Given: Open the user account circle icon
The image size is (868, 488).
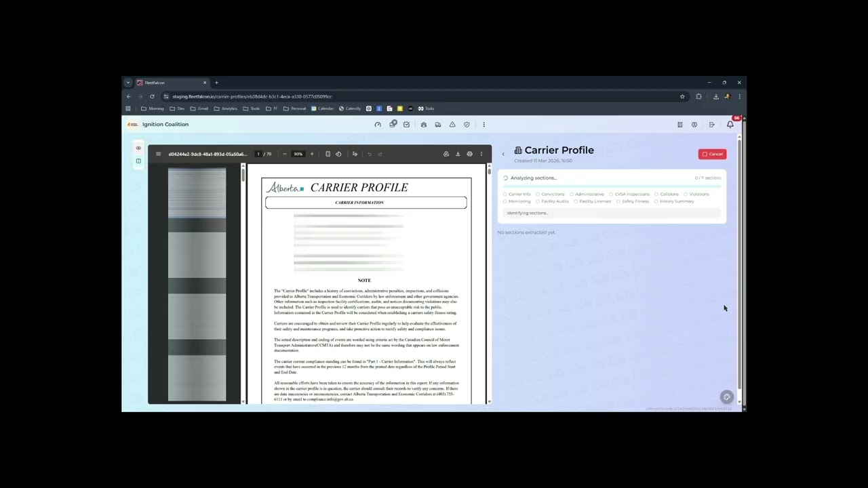Looking at the screenshot, I should tap(694, 125).
